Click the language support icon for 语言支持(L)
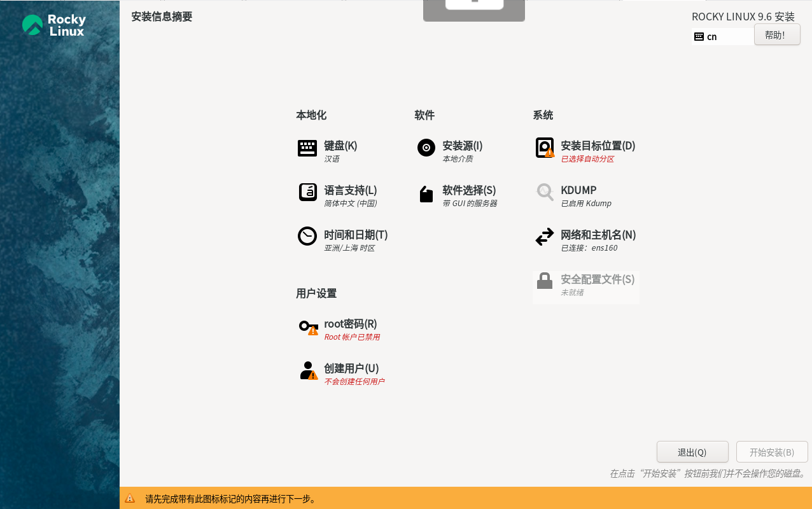812x509 pixels. [307, 192]
